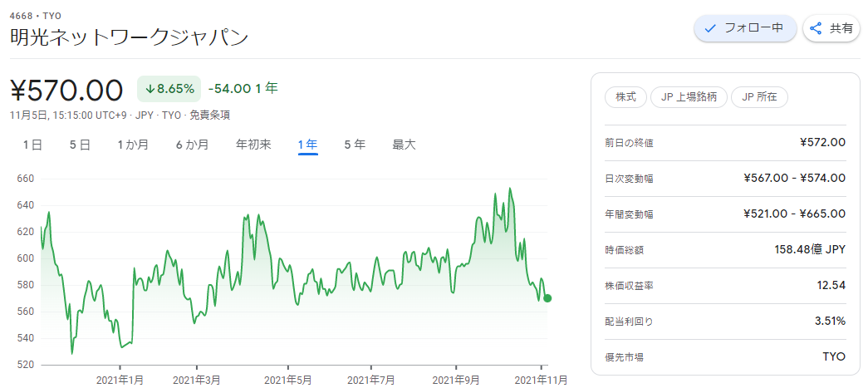
Task: Click the checkmark icon in フォロー中 button
Action: pos(710,28)
